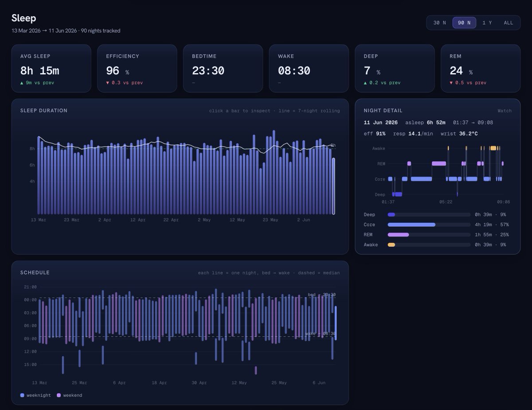
Task: Click the highlighted last bar in Sleep Duration
Action: point(334,186)
